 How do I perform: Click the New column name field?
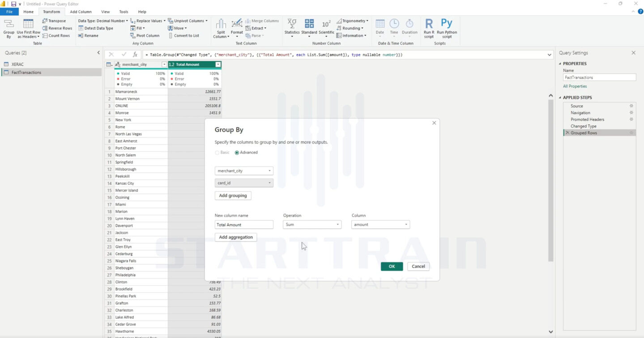(244, 225)
